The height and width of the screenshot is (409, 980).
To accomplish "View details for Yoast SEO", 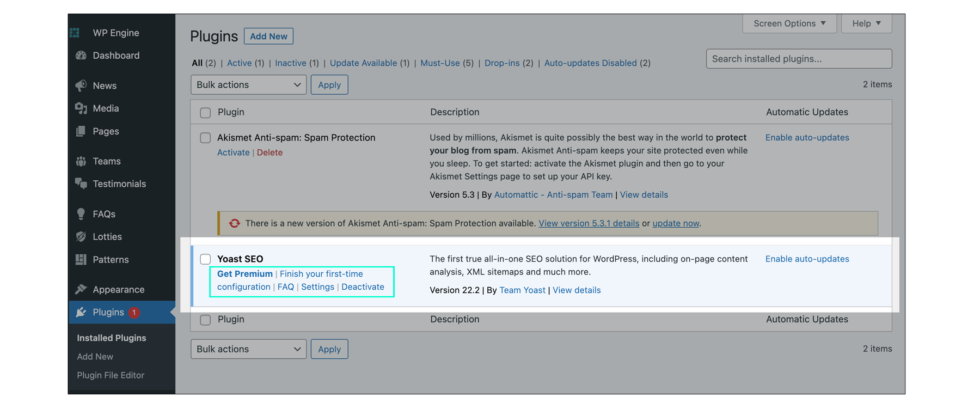I will tap(577, 290).
